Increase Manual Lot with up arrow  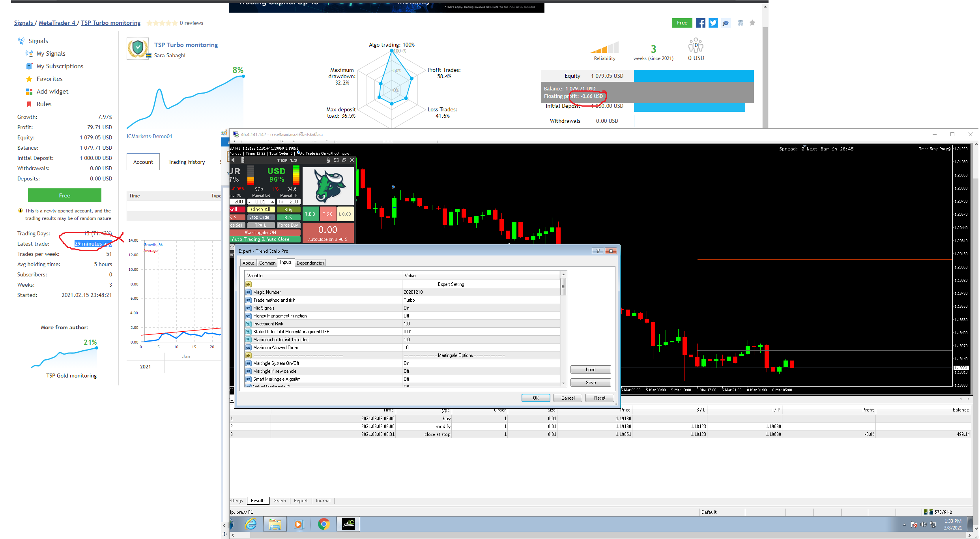[x=273, y=202]
